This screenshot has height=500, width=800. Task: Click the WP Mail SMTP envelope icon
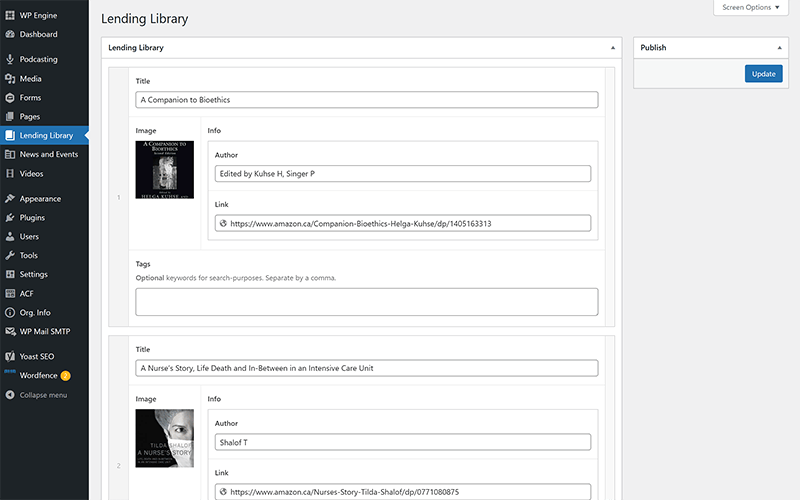coord(10,332)
